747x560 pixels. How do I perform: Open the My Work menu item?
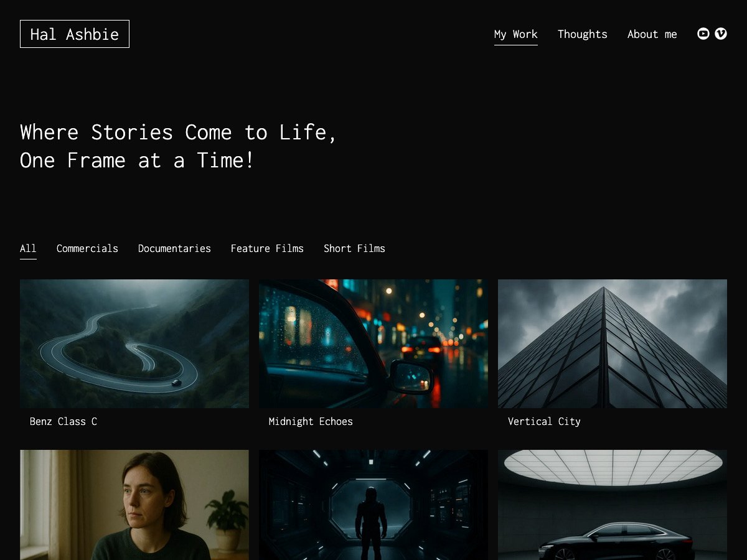coord(515,34)
